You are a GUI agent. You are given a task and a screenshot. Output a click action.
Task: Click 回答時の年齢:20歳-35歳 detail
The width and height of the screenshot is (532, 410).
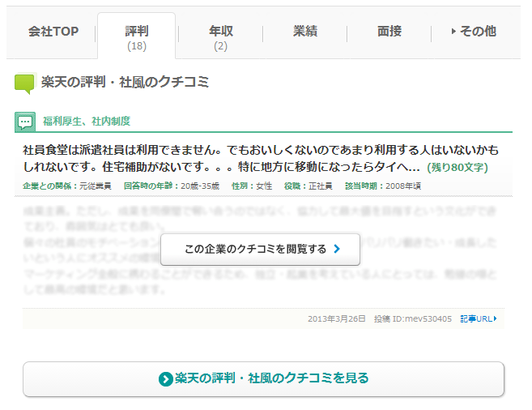point(172,186)
